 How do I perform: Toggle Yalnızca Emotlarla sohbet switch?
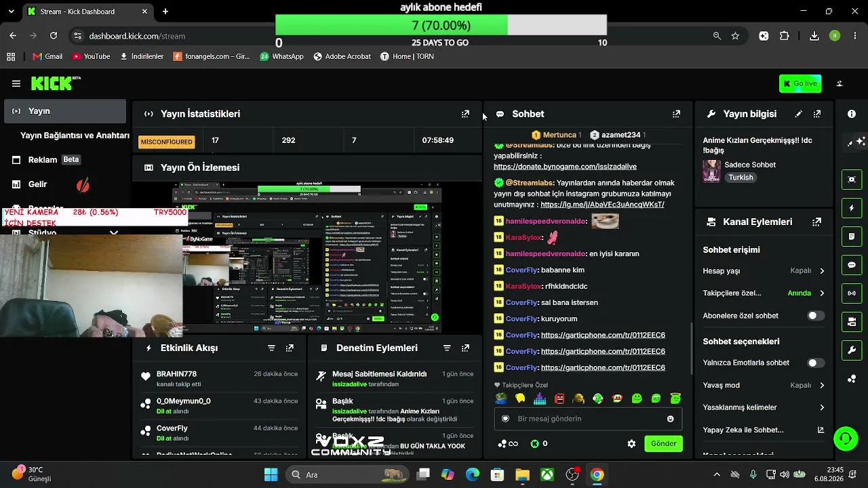816,363
